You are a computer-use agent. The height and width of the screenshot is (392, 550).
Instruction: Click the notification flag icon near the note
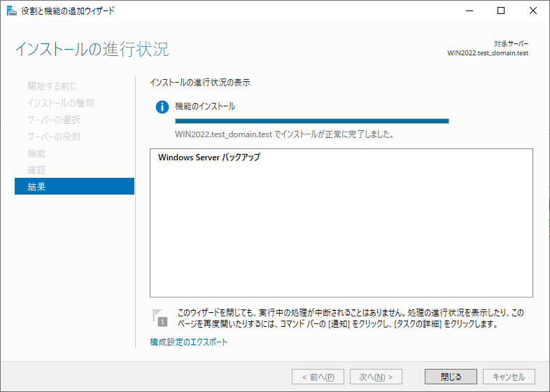point(160,318)
